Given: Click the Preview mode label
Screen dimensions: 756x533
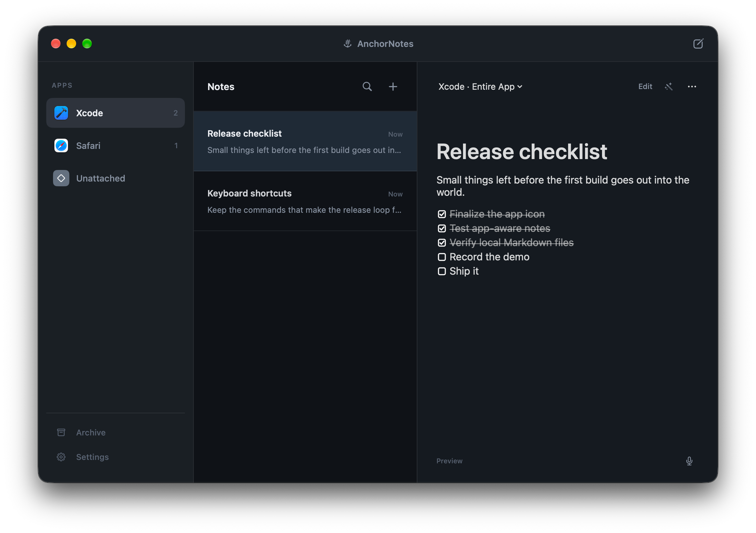Looking at the screenshot, I should pyautogui.click(x=449, y=461).
